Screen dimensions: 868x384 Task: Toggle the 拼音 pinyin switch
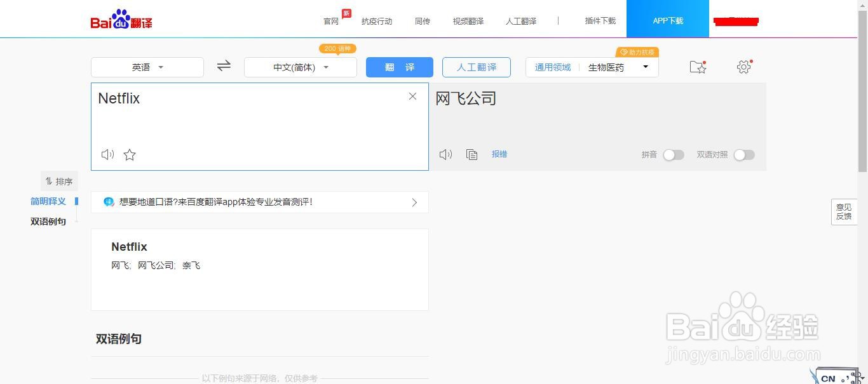click(674, 155)
